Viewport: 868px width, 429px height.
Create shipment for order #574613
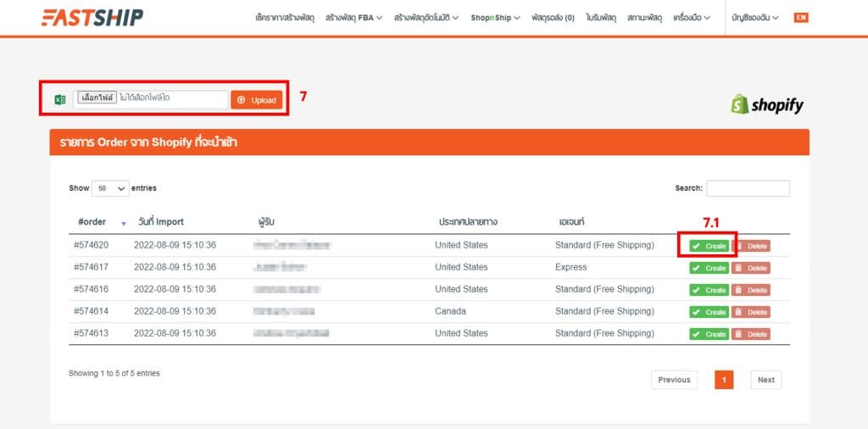pyautogui.click(x=709, y=334)
